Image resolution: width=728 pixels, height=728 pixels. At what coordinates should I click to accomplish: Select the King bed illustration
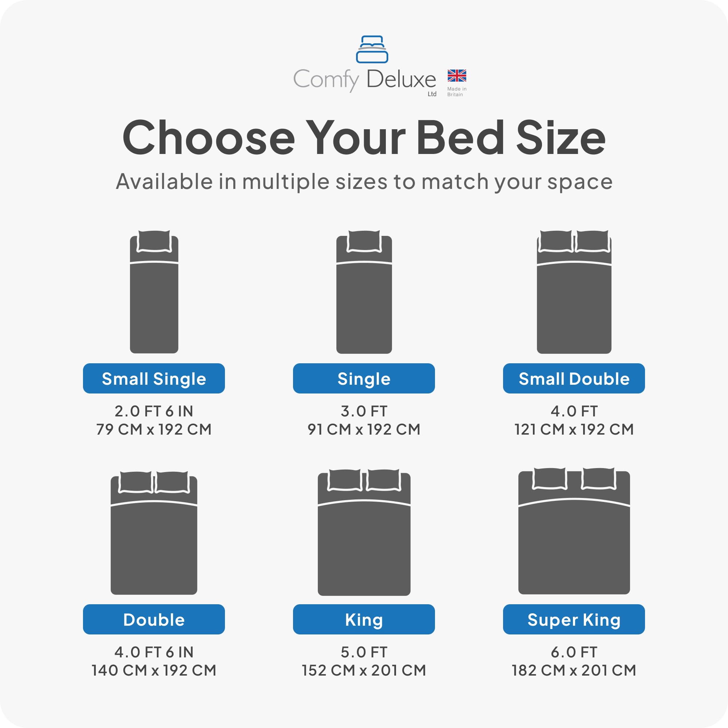(364, 532)
